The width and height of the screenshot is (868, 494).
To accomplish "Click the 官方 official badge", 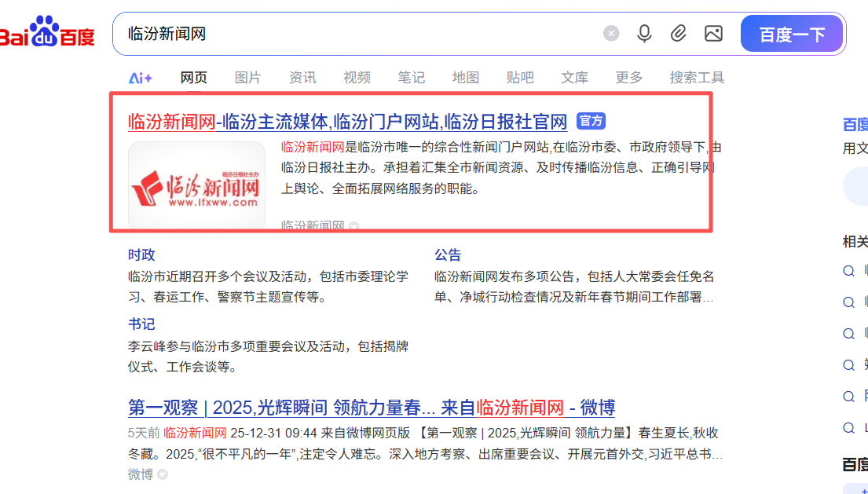I will pyautogui.click(x=591, y=121).
